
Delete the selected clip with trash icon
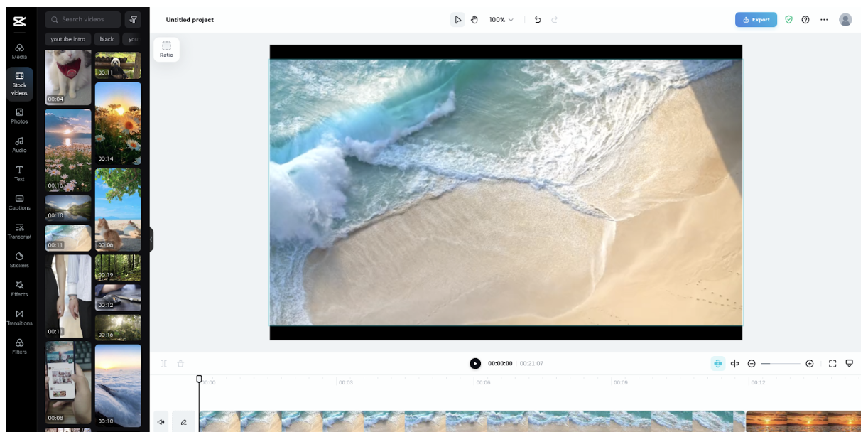pyautogui.click(x=180, y=363)
